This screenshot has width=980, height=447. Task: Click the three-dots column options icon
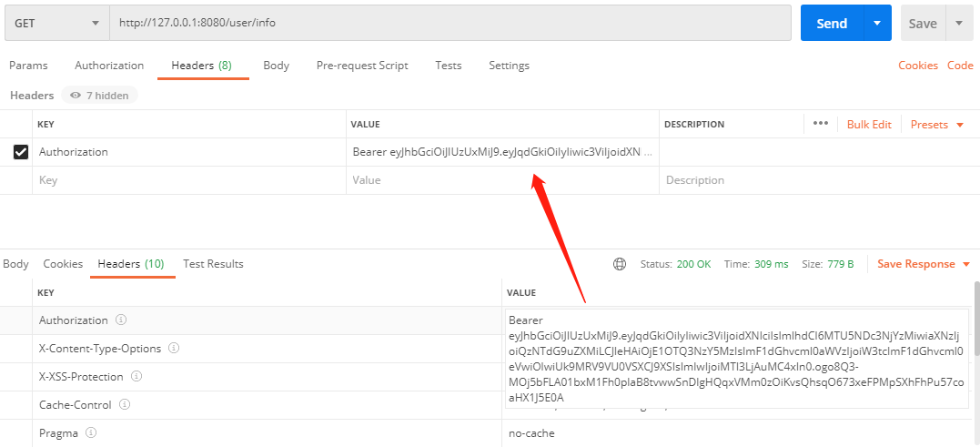tap(820, 124)
